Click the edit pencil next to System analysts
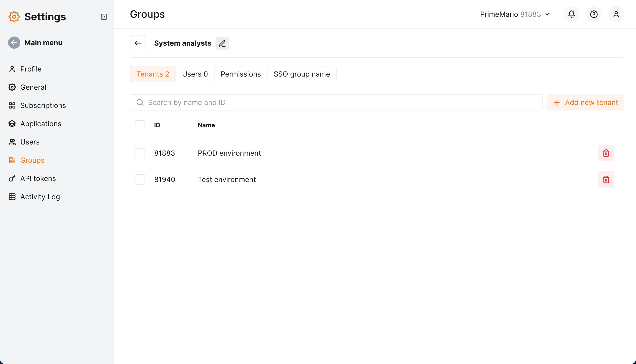 click(x=222, y=43)
